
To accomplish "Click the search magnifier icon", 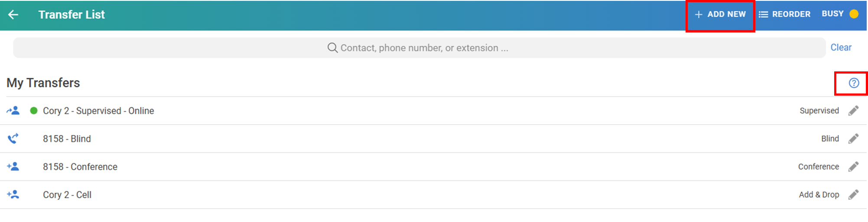I will (332, 48).
